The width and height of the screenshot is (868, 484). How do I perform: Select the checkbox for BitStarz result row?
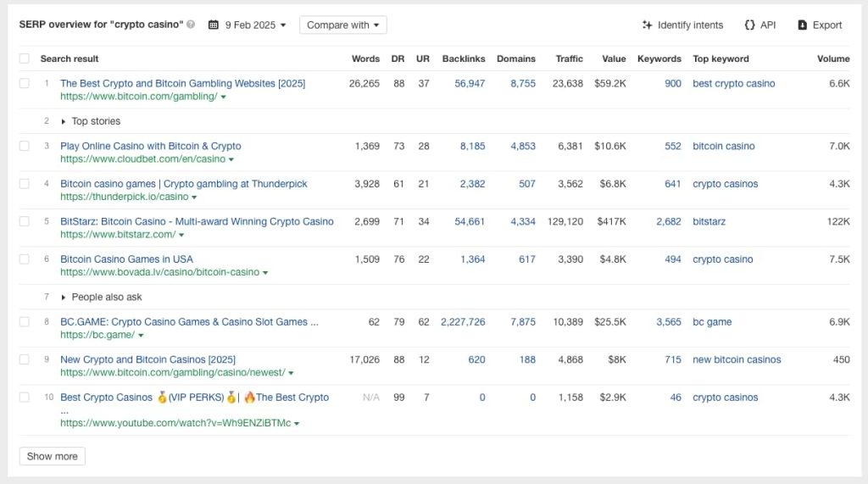[x=25, y=221]
